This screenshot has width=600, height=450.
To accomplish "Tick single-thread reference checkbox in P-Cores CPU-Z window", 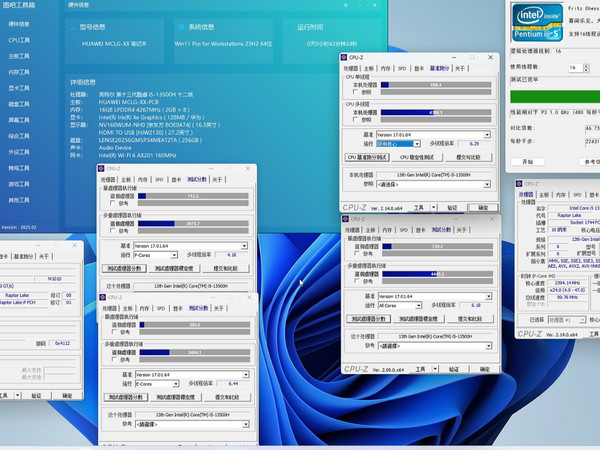I will (x=112, y=203).
